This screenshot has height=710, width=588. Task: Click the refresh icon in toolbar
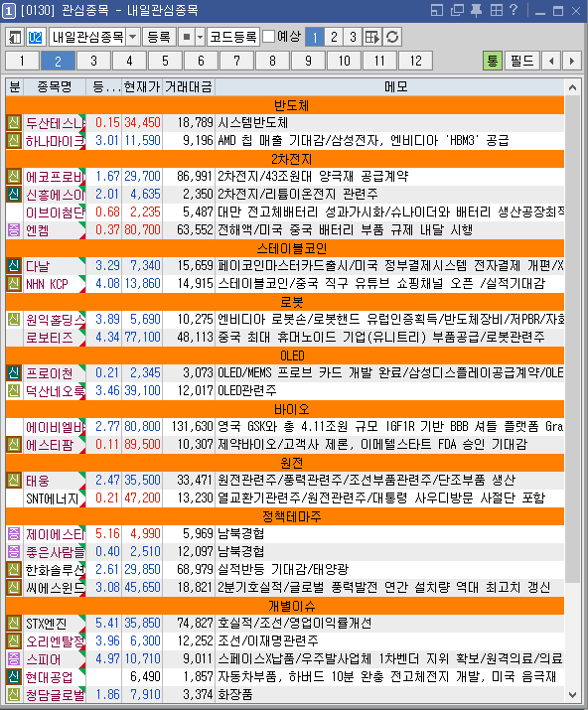tap(392, 37)
